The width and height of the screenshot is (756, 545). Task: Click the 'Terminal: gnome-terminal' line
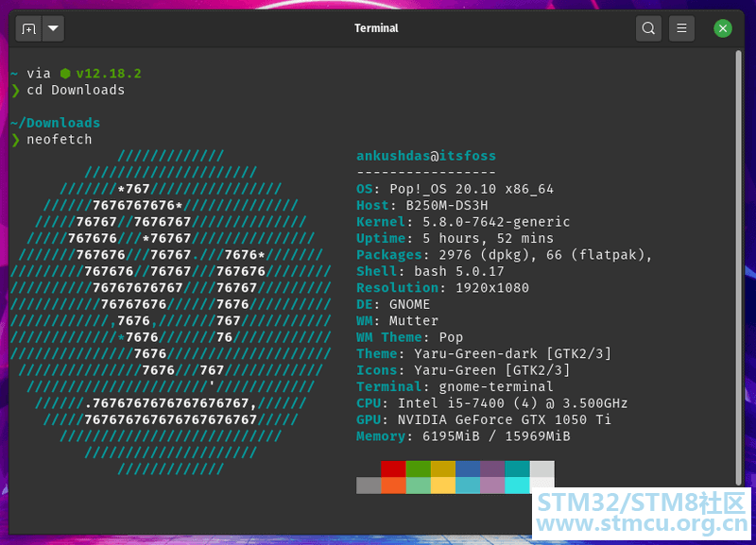click(455, 386)
